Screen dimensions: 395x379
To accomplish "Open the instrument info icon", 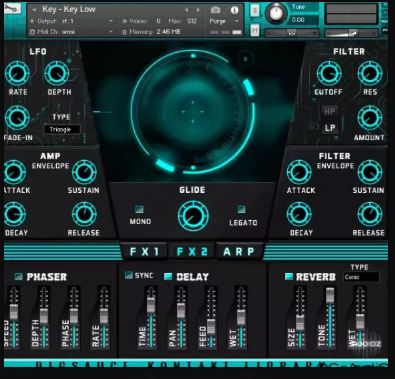I will click(235, 10).
